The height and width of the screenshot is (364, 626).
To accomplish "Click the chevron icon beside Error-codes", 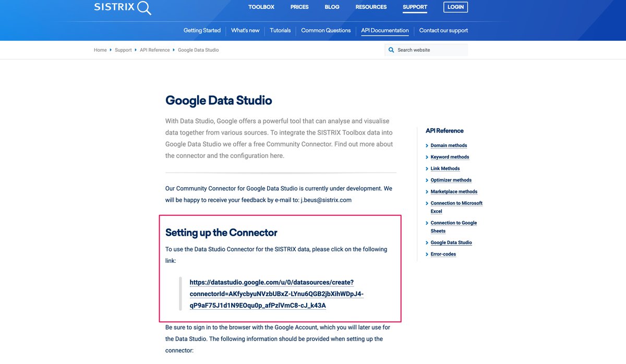I will click(427, 254).
